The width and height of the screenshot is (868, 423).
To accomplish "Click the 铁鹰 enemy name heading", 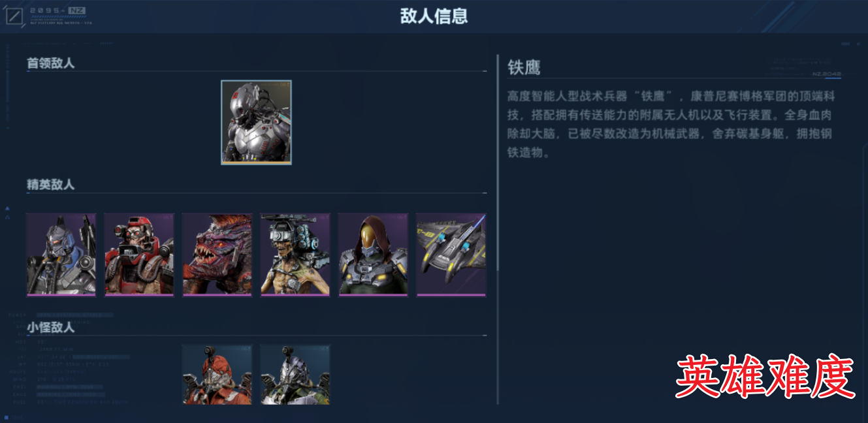I will [524, 67].
